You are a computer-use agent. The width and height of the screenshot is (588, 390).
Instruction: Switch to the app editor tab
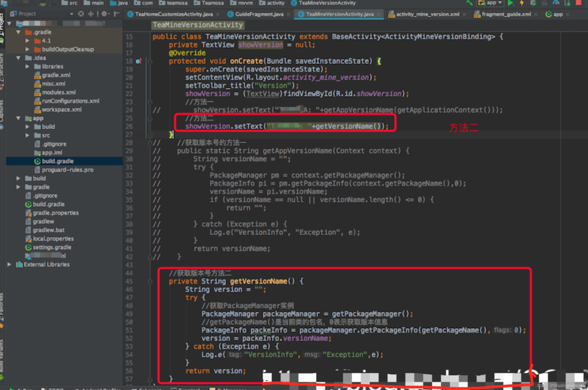coord(557,14)
